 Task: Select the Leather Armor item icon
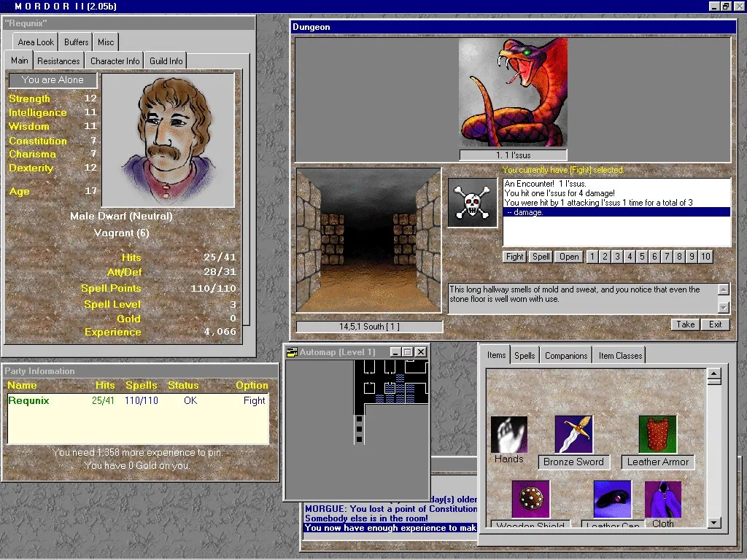[x=657, y=435]
